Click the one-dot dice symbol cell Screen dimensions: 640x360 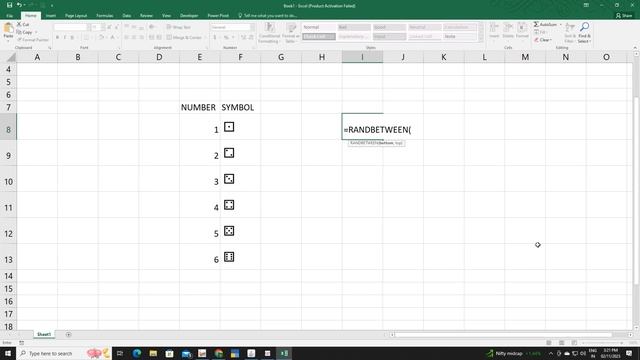point(240,127)
